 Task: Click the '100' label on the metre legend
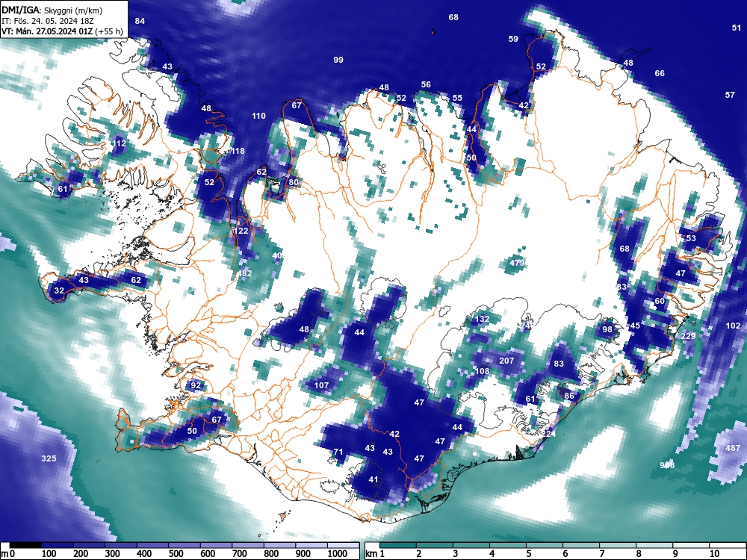tap(49, 553)
